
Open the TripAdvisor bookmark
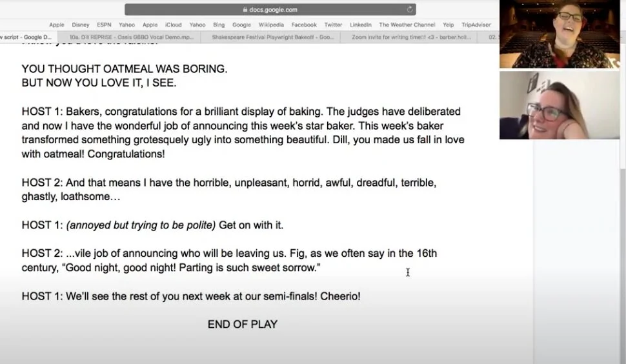(x=476, y=25)
